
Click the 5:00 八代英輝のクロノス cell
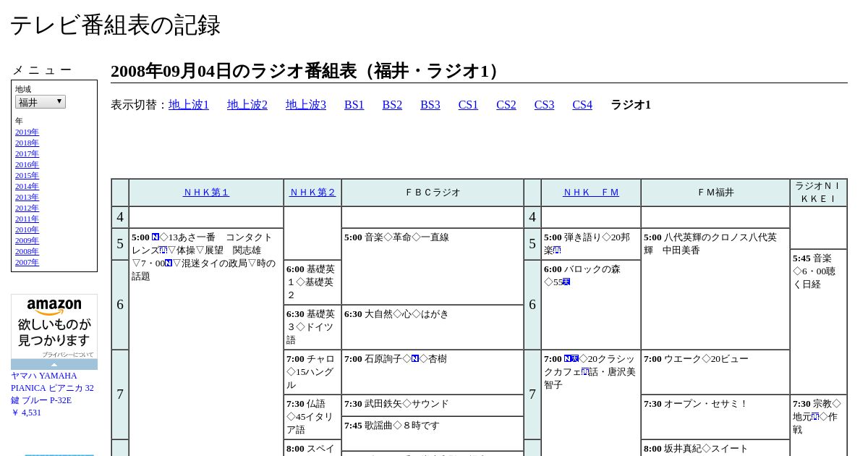click(x=715, y=289)
